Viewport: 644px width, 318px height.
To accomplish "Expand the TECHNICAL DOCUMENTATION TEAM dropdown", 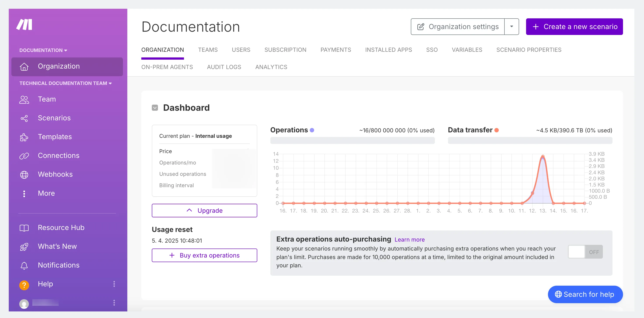I will [x=65, y=83].
